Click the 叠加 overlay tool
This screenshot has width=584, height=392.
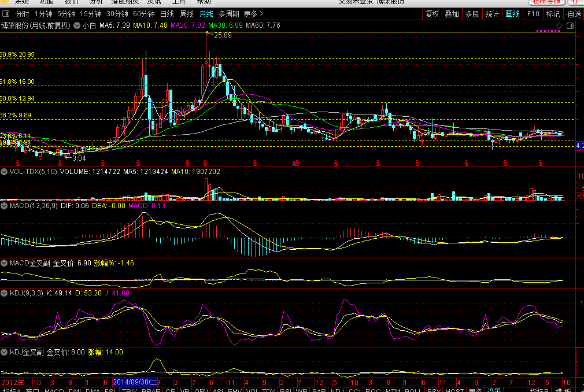click(x=452, y=14)
